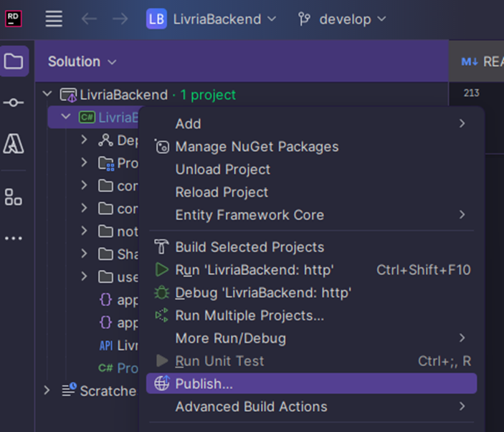Click the Run Multiple Projects icon
The width and height of the screenshot is (504, 432).
tap(162, 315)
